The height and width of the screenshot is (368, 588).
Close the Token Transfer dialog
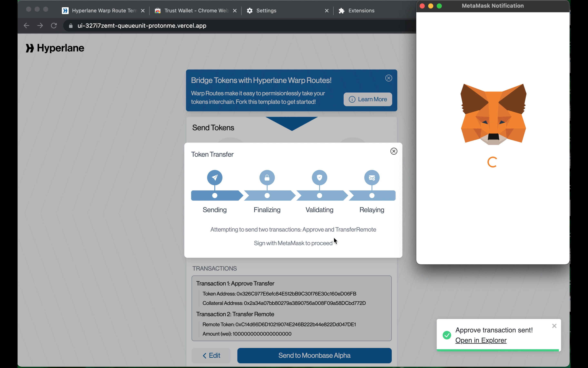click(x=394, y=151)
